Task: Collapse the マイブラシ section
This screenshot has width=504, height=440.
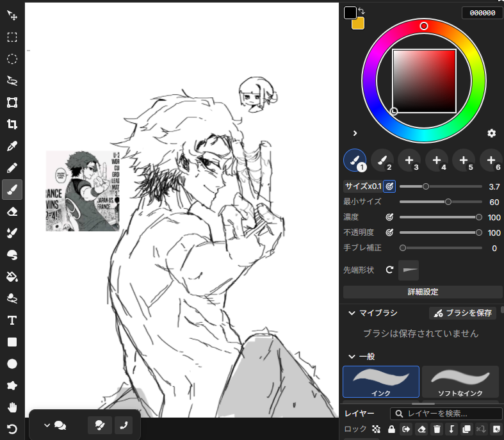Action: [352, 313]
